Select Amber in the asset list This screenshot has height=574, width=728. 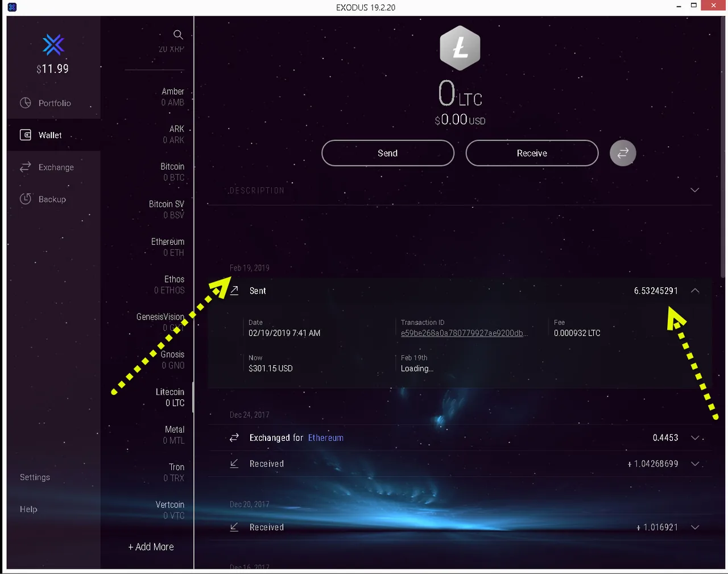click(x=172, y=97)
